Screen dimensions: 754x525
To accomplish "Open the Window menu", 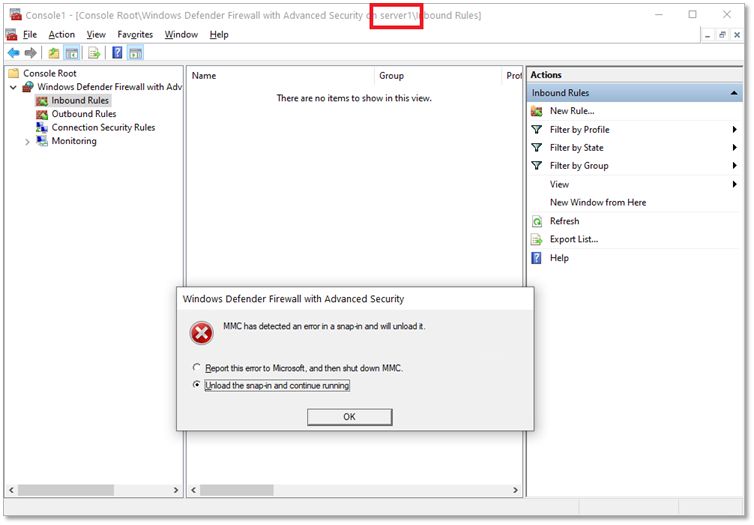I will 181,35.
